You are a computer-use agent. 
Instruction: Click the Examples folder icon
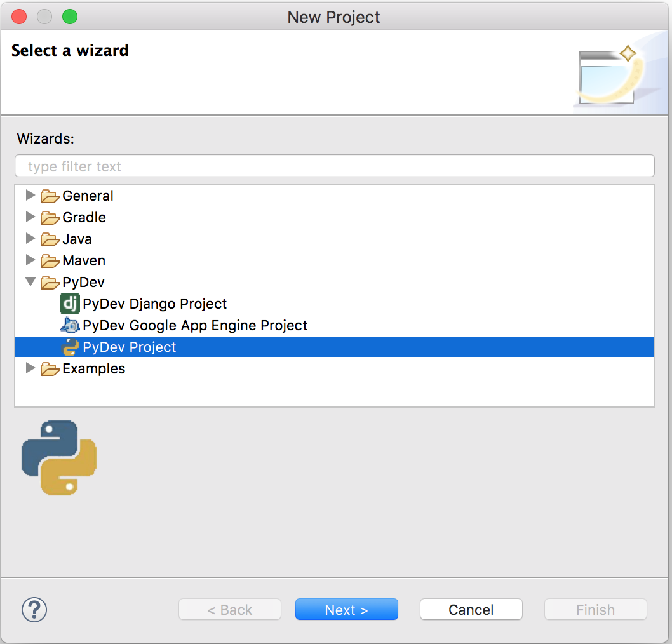pyautogui.click(x=50, y=369)
